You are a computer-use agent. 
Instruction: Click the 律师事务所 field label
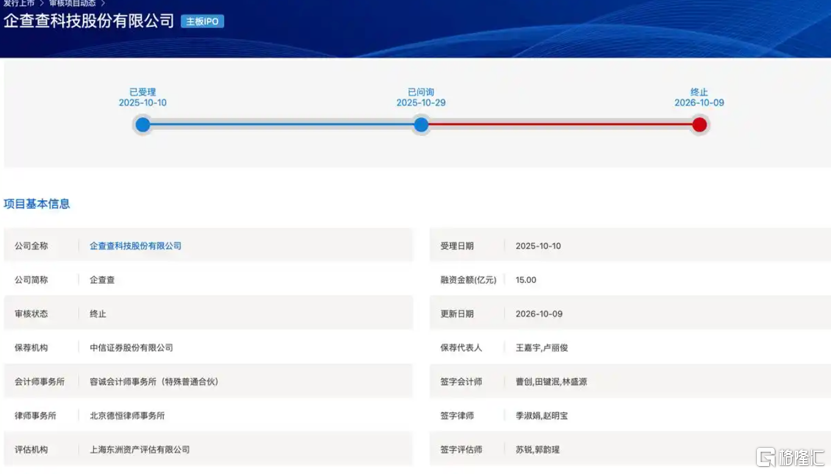coord(36,416)
